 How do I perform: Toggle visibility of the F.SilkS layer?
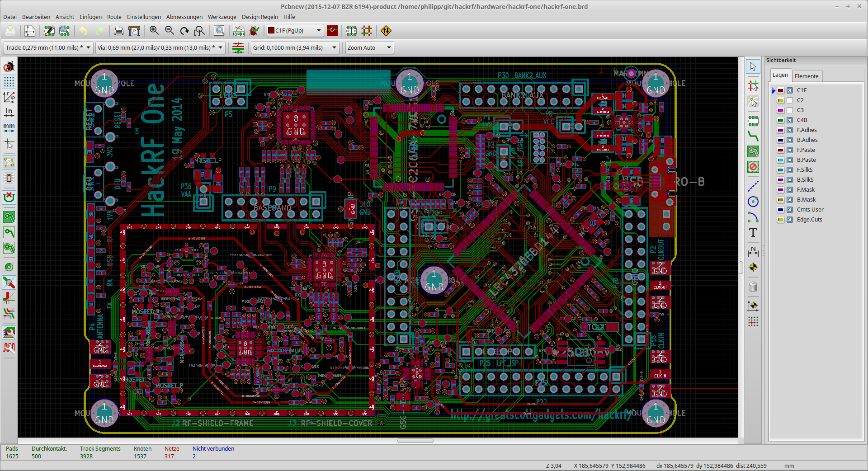790,170
